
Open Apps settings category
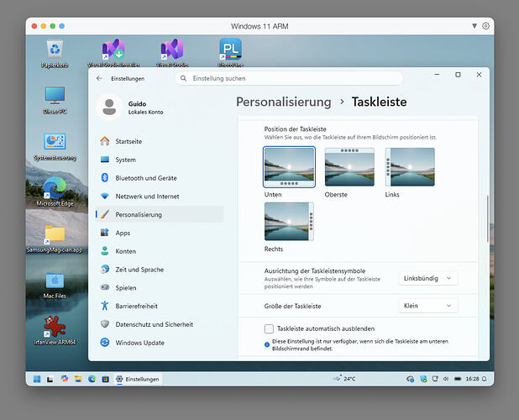(160, 233)
